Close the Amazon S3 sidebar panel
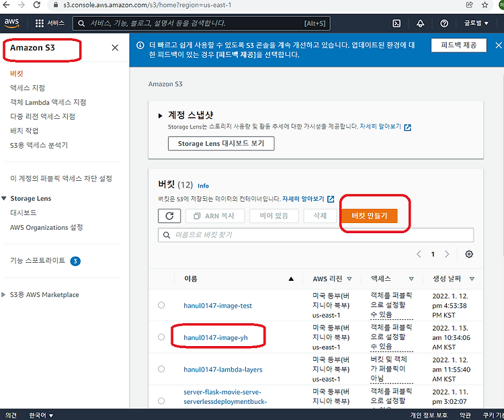Image resolution: width=504 pixels, height=420 pixels. click(x=115, y=48)
